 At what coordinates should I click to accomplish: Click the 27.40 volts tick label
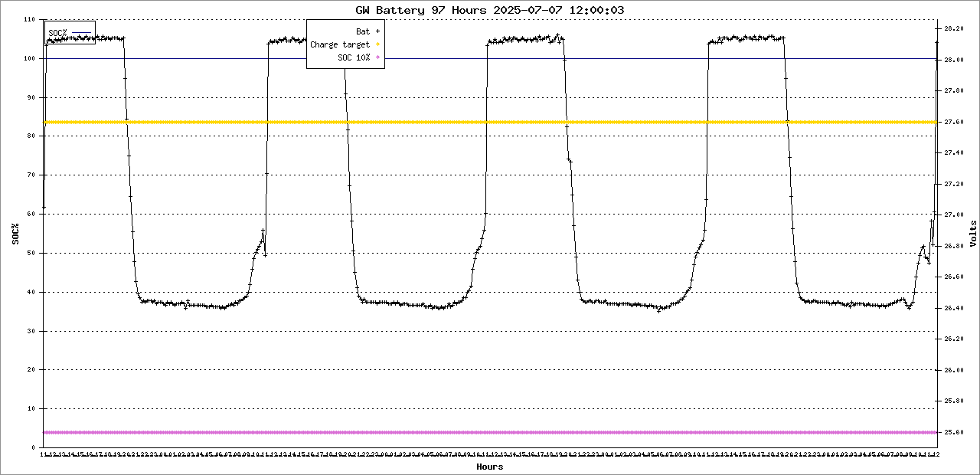pos(953,153)
